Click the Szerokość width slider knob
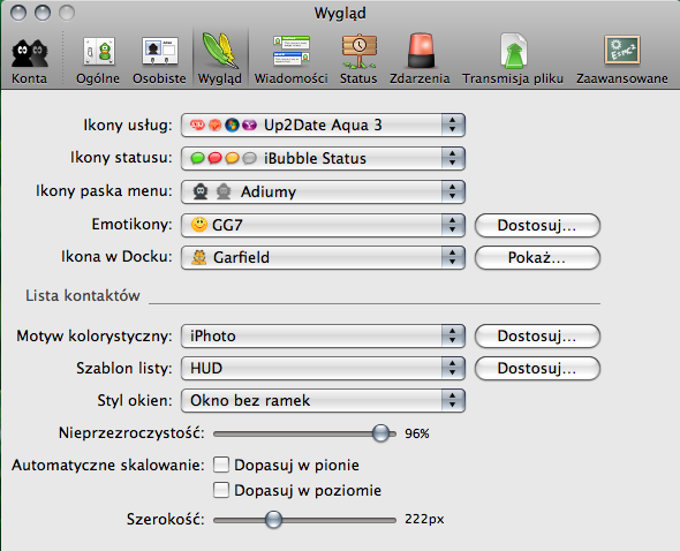680x551 pixels. [273, 519]
